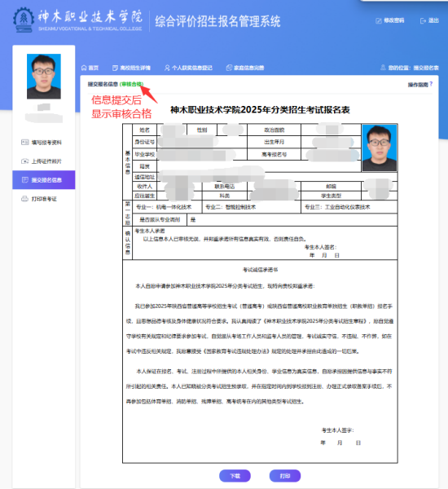Click the 应往届生 label cell
Screen dimensions: 448x489
click(x=144, y=196)
